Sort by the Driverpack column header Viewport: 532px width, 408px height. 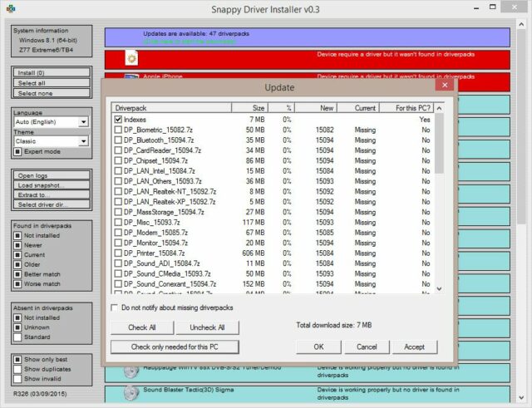(x=170, y=108)
